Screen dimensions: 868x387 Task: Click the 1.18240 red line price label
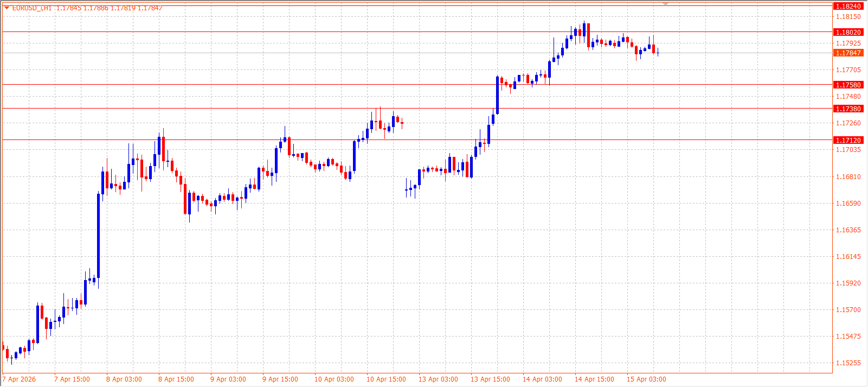tap(848, 7)
